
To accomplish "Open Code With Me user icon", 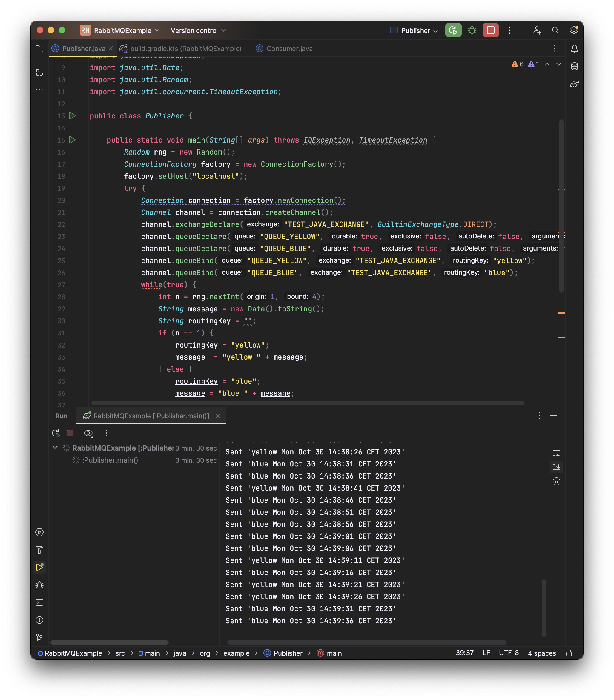I will pyautogui.click(x=537, y=30).
